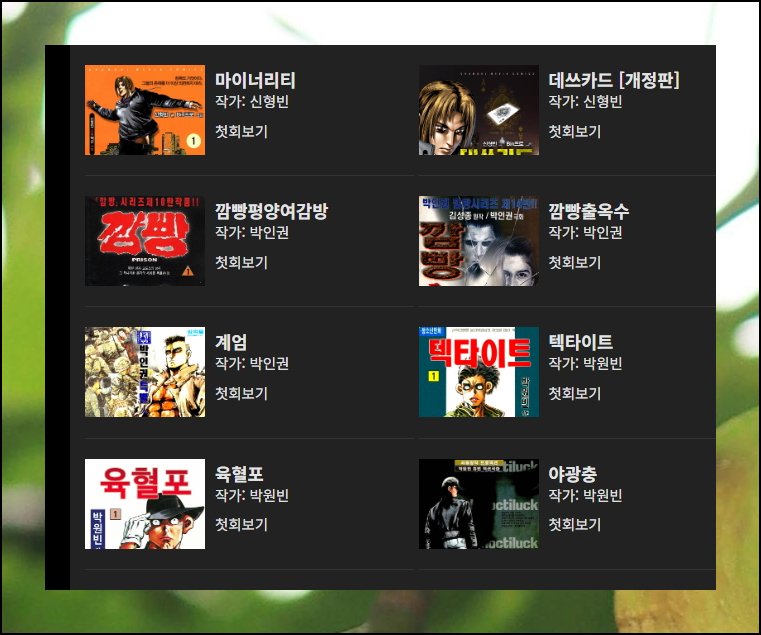The image size is (761, 635).
Task: Select author text 작가: 박원빈 under 야광충
Action: 585,496
